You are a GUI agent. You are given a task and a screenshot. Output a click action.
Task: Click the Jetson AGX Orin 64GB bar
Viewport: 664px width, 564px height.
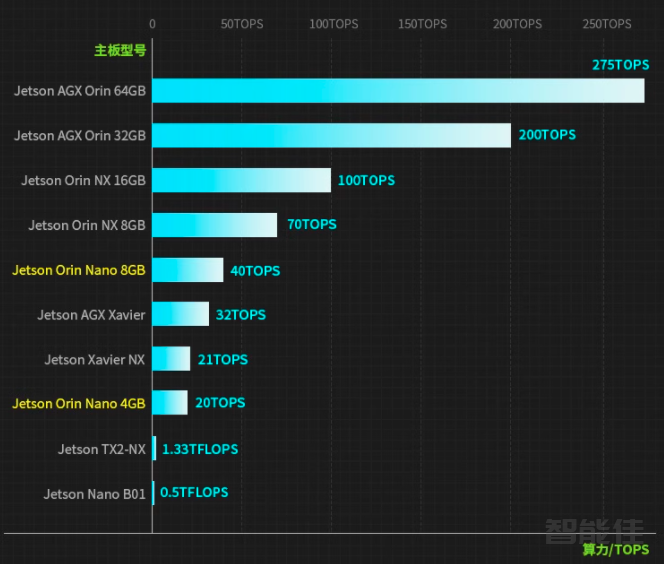tap(398, 91)
